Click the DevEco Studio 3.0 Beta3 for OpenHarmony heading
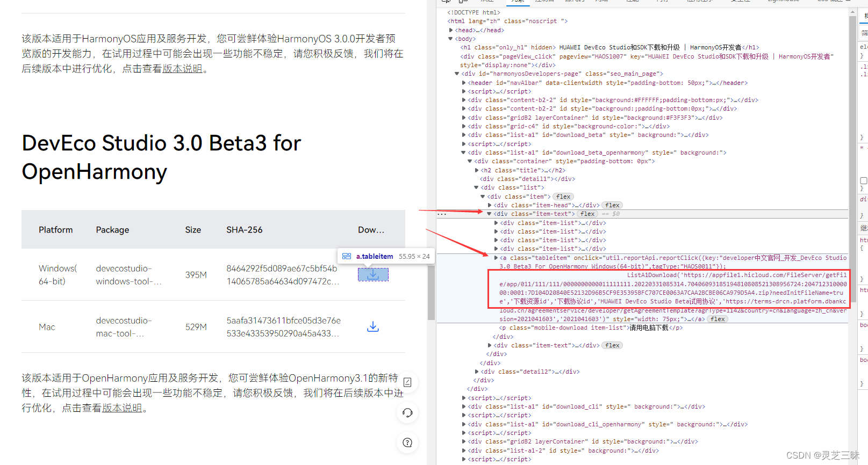868x465 pixels. tap(161, 157)
